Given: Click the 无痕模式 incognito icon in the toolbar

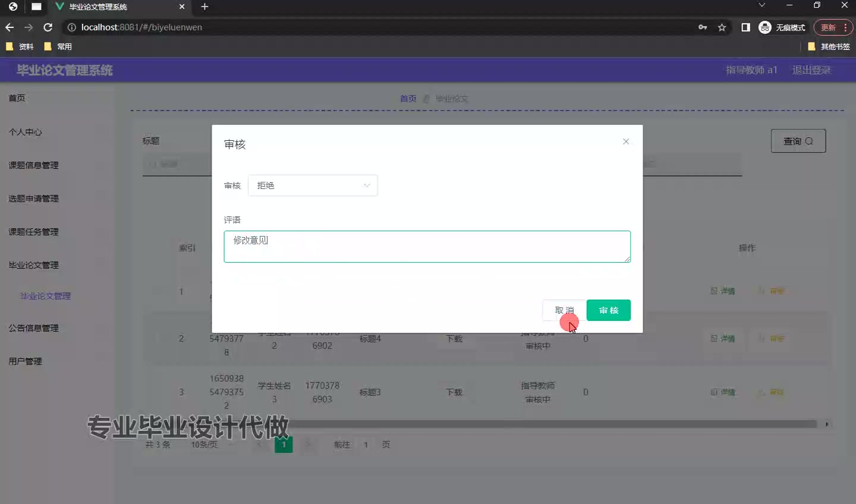Looking at the screenshot, I should (764, 27).
